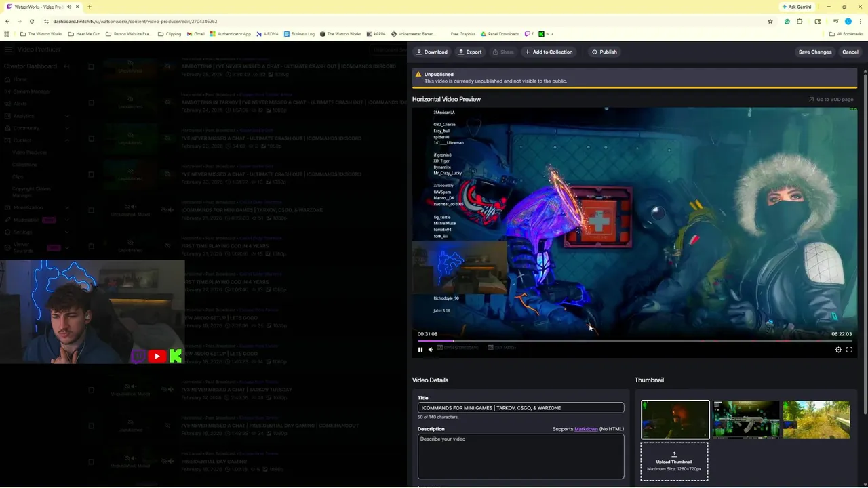Click the Export button

pos(470,52)
